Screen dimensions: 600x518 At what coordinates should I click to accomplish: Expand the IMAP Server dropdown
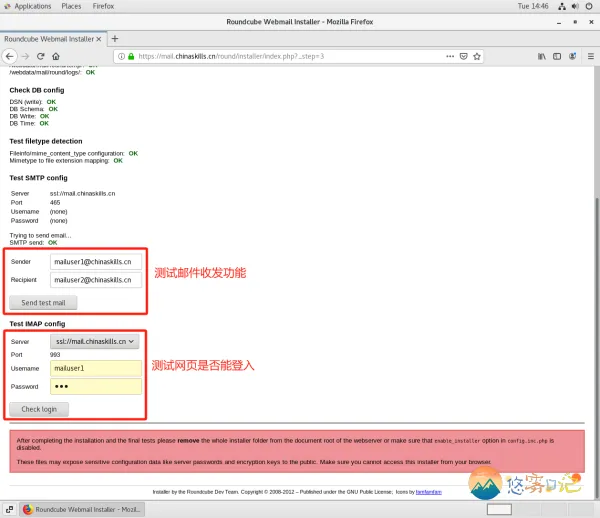[x=96, y=341]
